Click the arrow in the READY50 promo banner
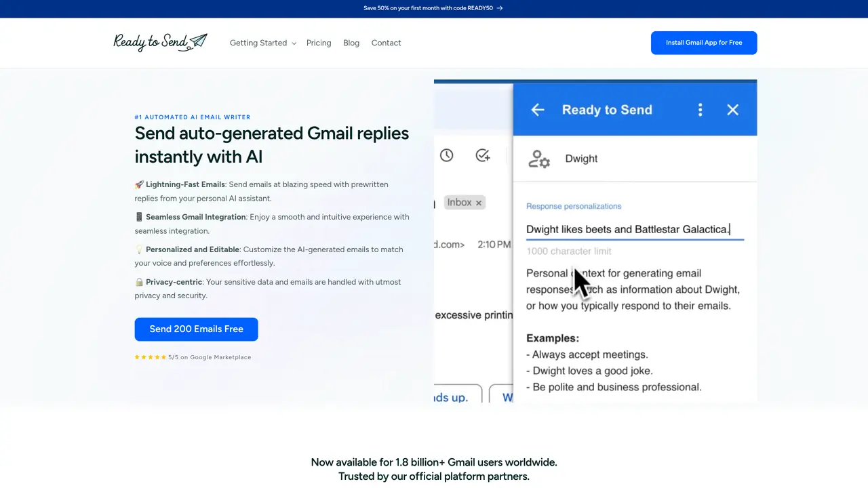868x488 pixels. coord(500,8)
